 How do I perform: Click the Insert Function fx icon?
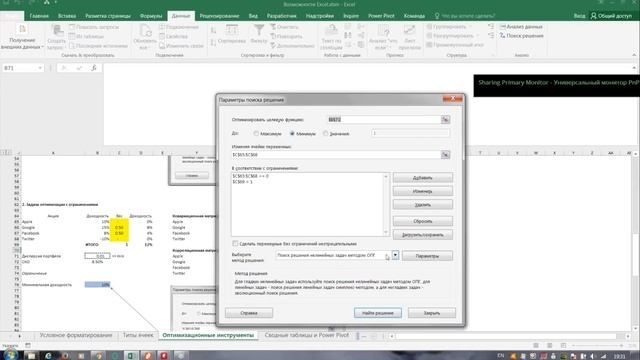point(94,68)
